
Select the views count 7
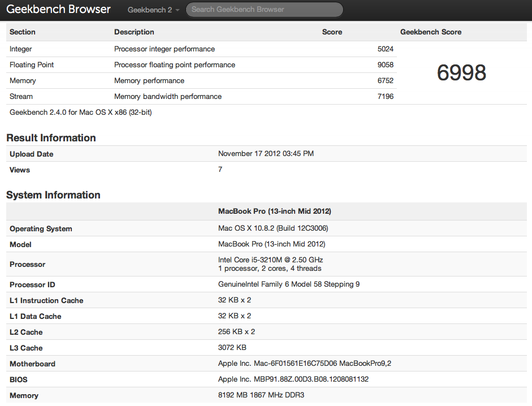pos(220,170)
